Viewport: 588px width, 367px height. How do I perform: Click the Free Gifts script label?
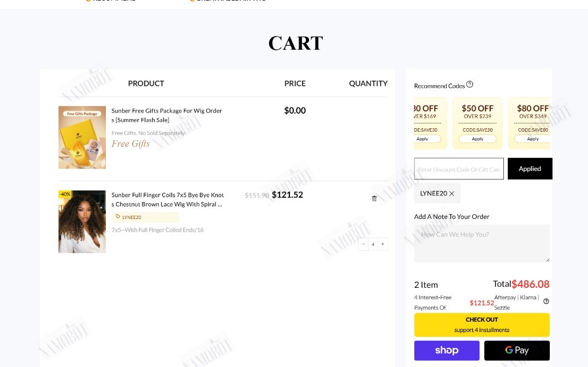point(130,144)
